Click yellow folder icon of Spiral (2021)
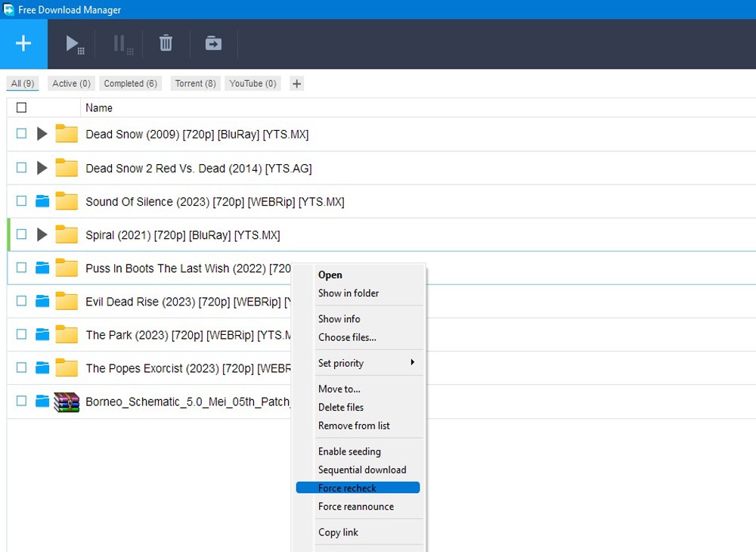Image resolution: width=756 pixels, height=552 pixels. (66, 234)
